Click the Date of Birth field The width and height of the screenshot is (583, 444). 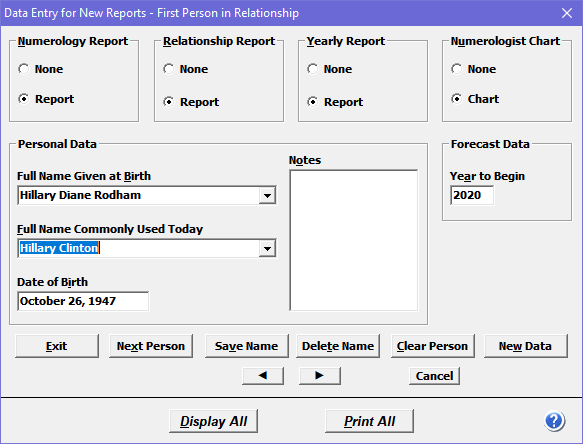point(83,301)
